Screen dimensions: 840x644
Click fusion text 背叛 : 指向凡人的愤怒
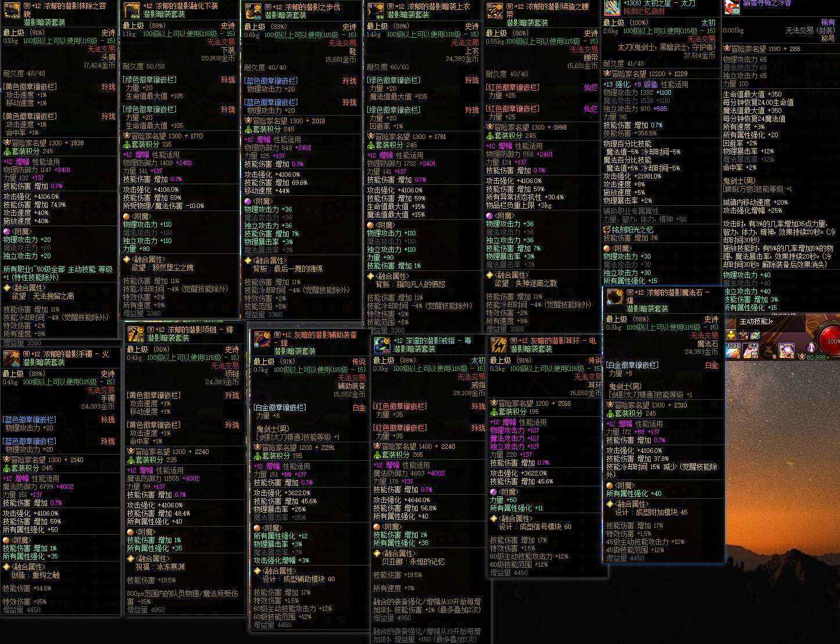coord(411,285)
